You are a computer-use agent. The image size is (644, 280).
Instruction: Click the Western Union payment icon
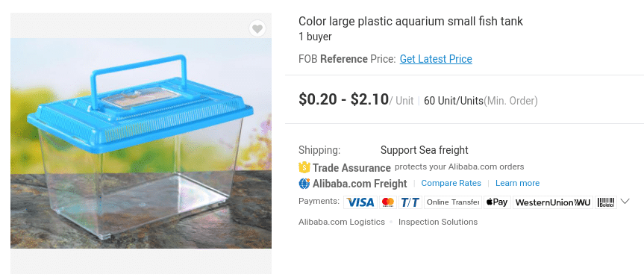point(553,202)
